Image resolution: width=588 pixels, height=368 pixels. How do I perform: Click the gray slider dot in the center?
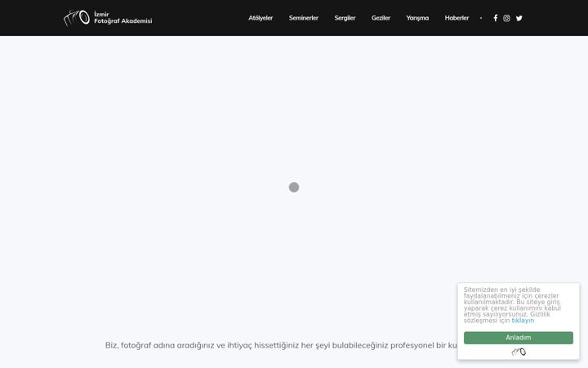click(294, 187)
